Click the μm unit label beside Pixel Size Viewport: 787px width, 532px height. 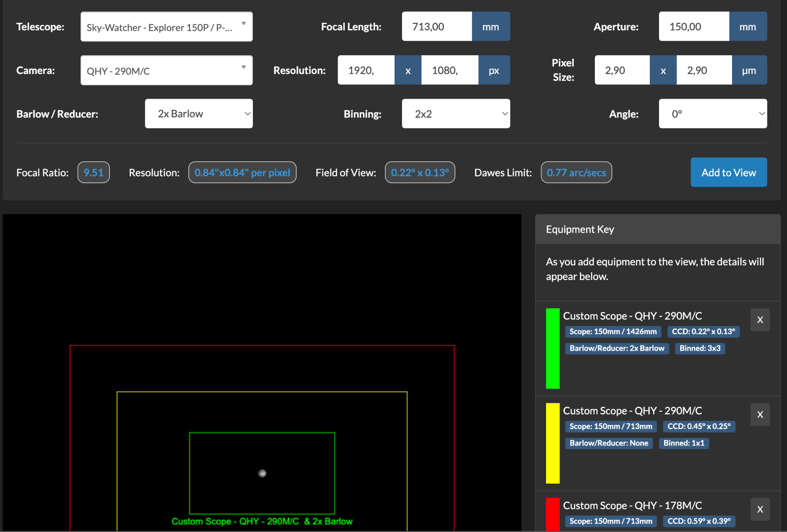(x=749, y=70)
